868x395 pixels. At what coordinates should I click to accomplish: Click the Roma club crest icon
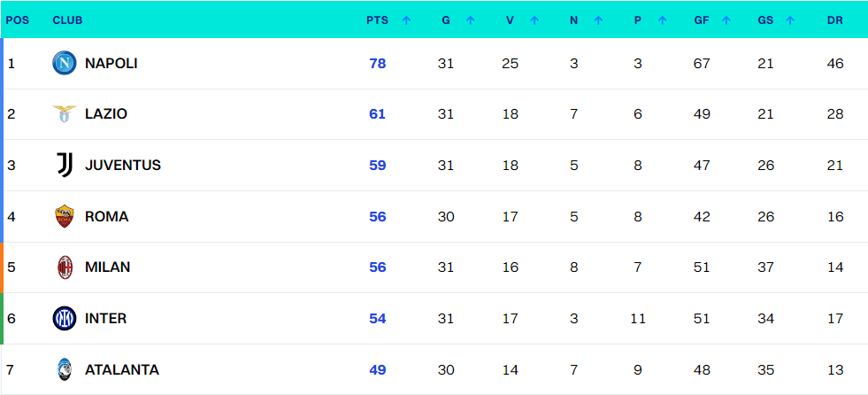(x=65, y=216)
